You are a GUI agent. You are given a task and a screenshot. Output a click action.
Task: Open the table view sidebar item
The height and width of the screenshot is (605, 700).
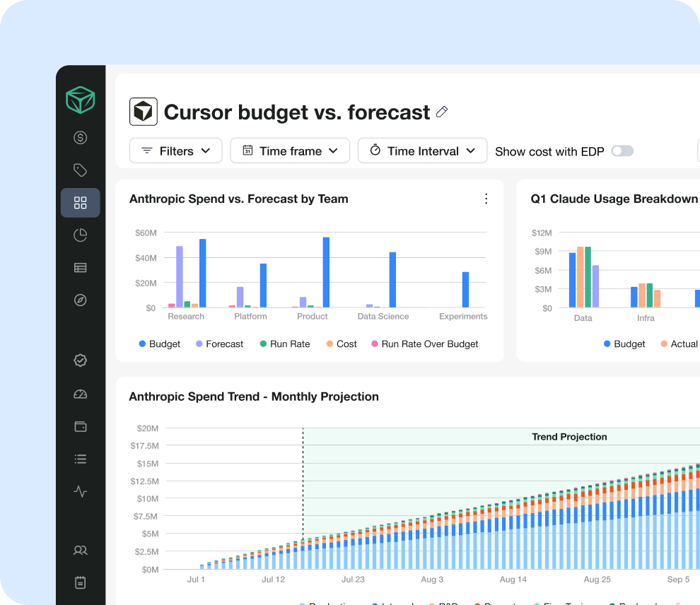[x=81, y=268]
